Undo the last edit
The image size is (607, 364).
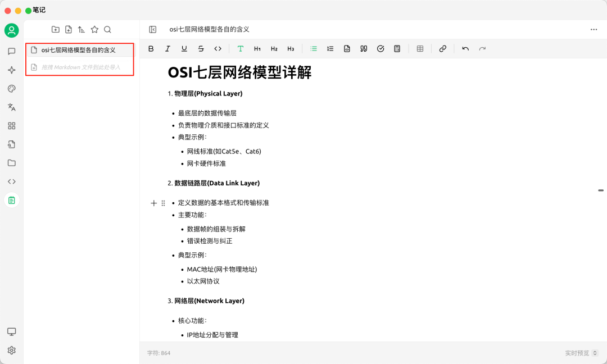click(x=465, y=49)
